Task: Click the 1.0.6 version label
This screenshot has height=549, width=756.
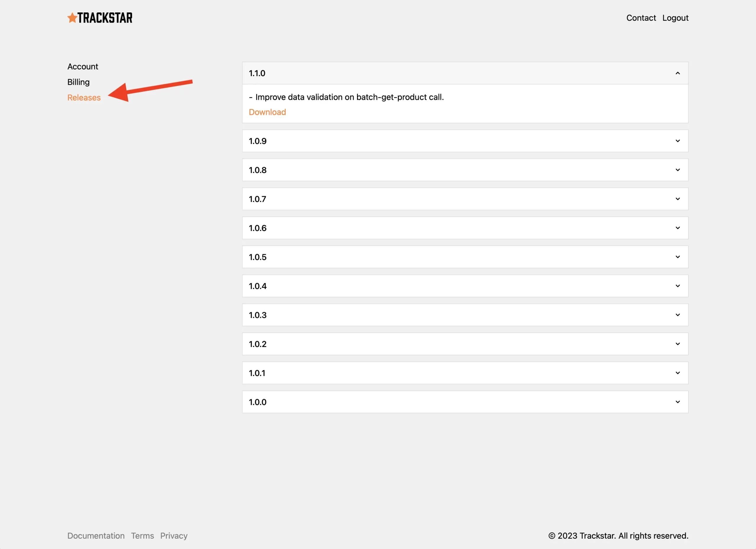Action: (258, 228)
